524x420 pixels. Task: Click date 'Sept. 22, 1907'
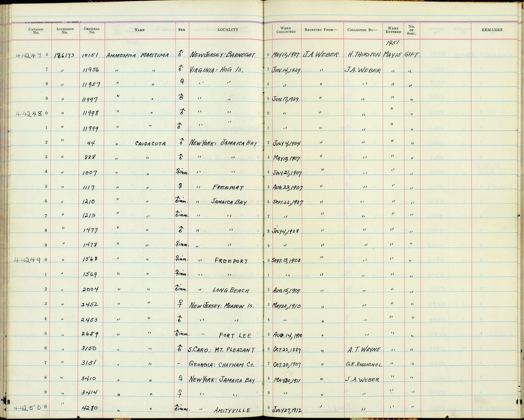click(x=288, y=202)
